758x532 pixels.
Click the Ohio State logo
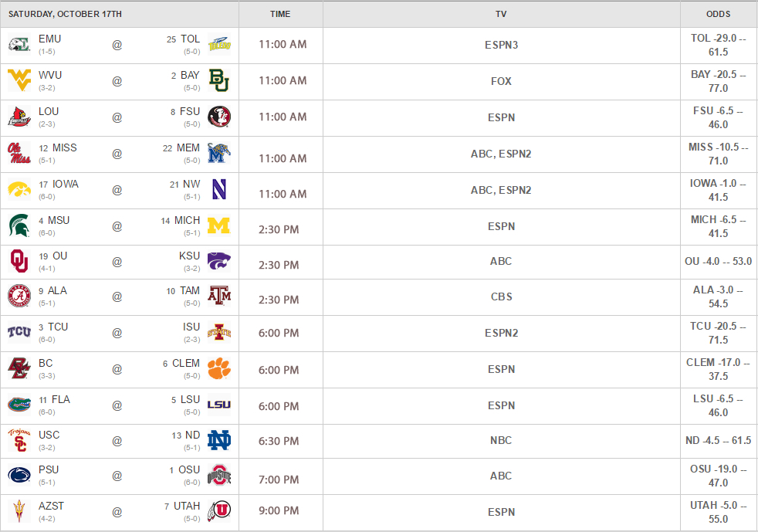219,475
